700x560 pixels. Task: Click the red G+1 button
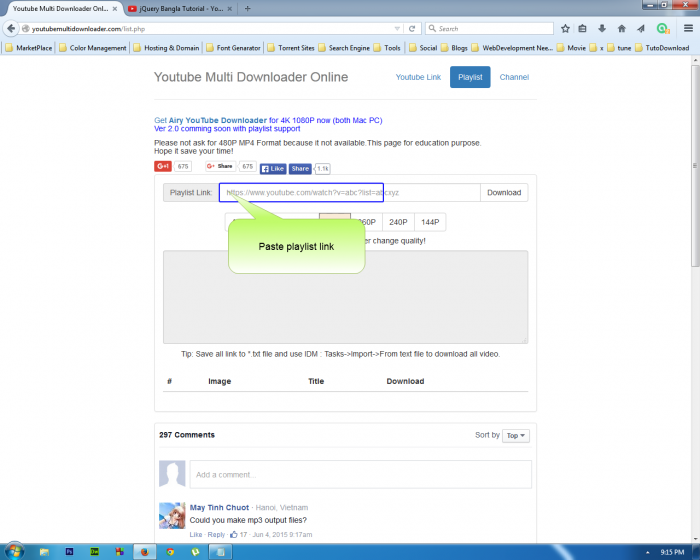click(163, 166)
